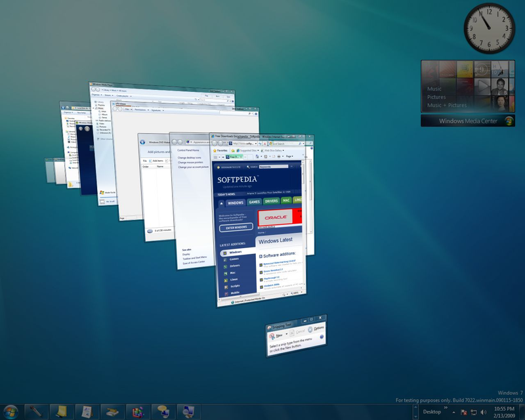Click Add items in Windows DVD Maker

(156, 161)
